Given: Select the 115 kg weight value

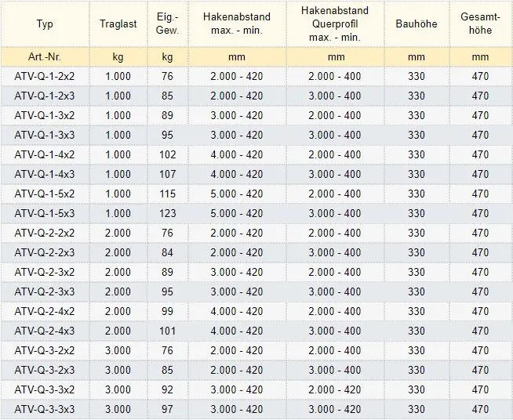Looking at the screenshot, I should pyautogui.click(x=167, y=194).
